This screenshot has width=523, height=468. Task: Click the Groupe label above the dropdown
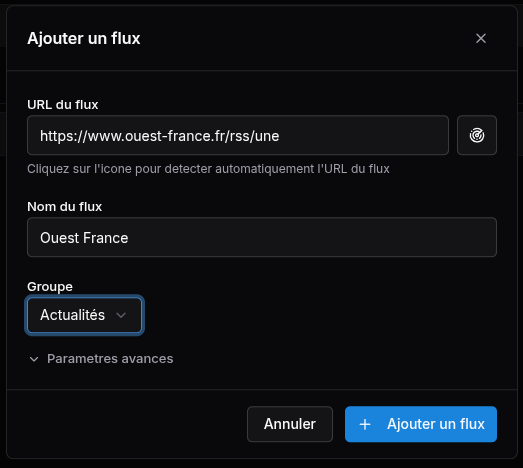pos(50,287)
